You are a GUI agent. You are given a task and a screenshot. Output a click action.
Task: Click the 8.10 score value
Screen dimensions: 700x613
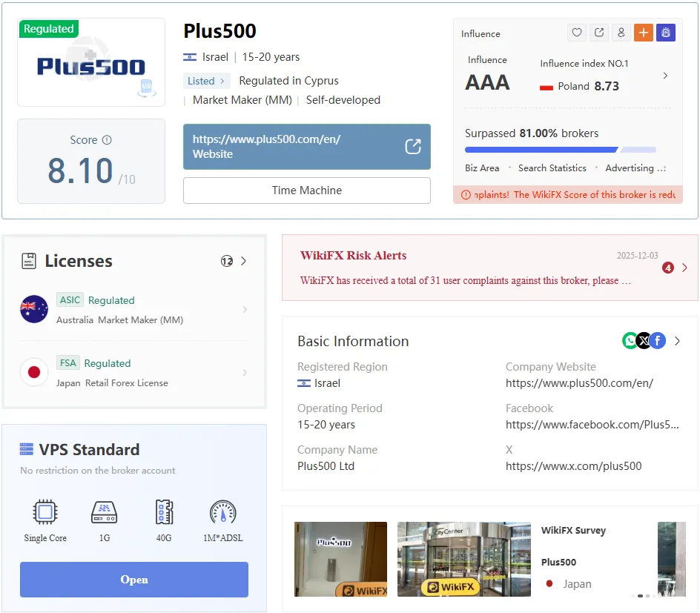(x=80, y=171)
